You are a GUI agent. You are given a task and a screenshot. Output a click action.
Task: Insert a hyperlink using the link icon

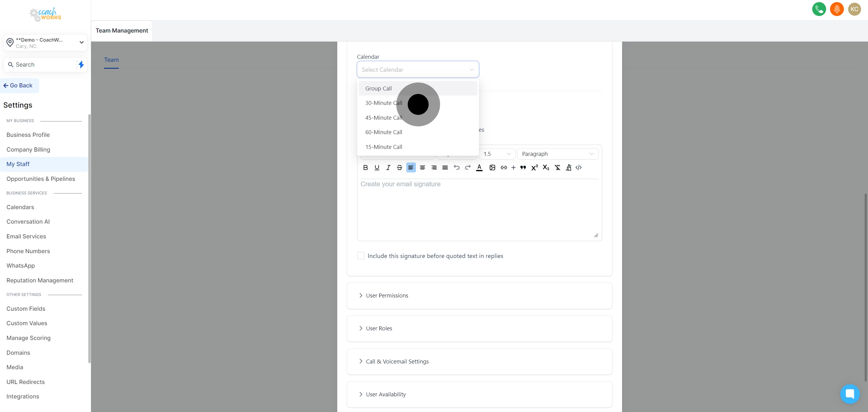[504, 168]
